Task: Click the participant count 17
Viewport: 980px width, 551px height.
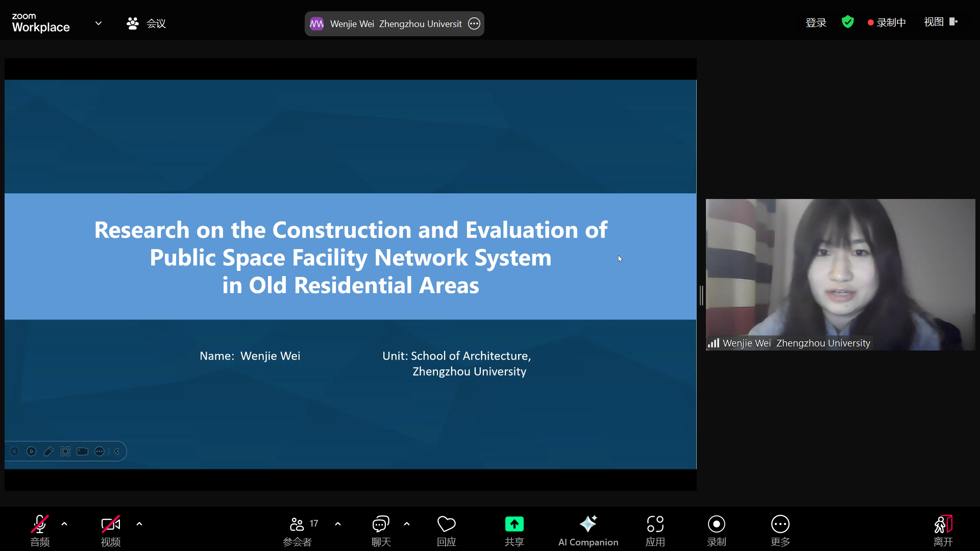Action: tap(314, 523)
